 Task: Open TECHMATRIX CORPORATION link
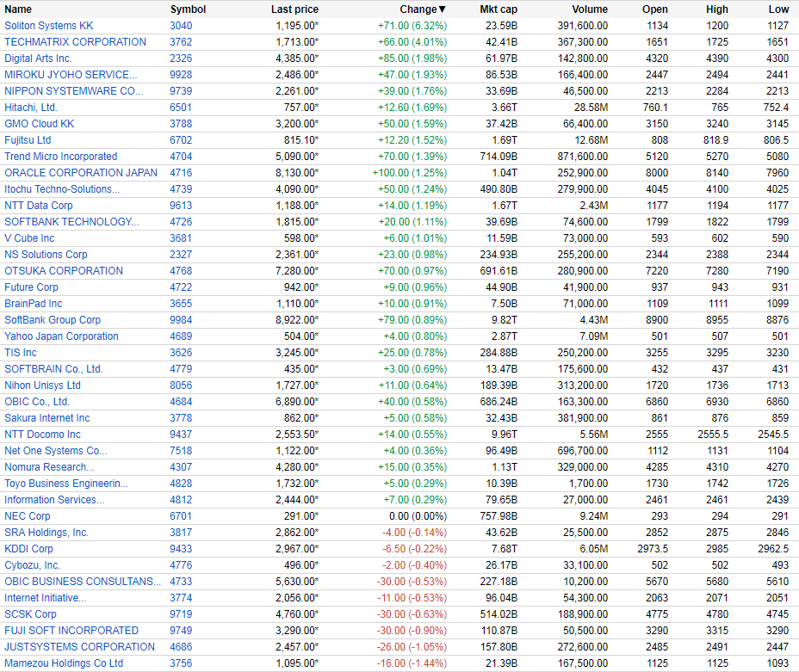(x=76, y=42)
